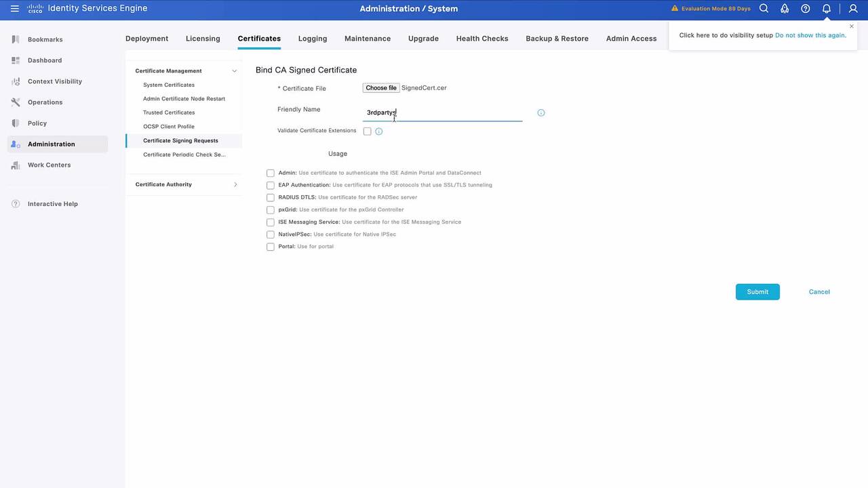Go to the Maintenance tab
Screen dimensions: 868x488
[368, 39]
